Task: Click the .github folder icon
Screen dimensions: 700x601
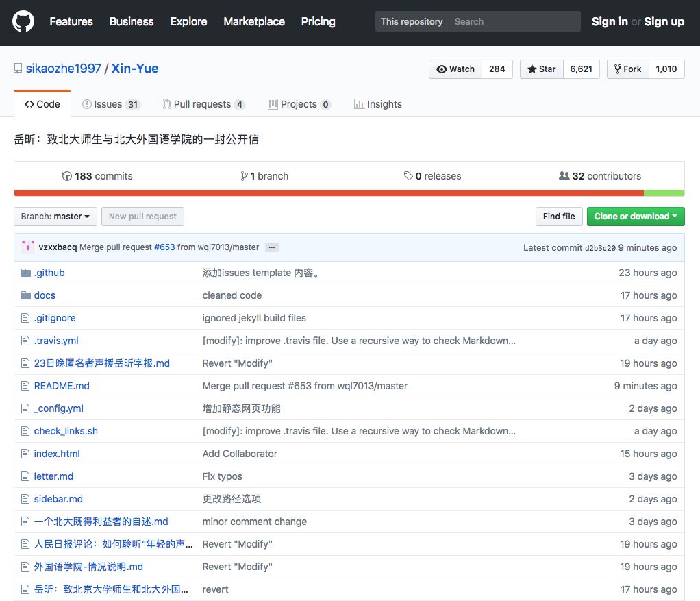Action: pyautogui.click(x=26, y=273)
